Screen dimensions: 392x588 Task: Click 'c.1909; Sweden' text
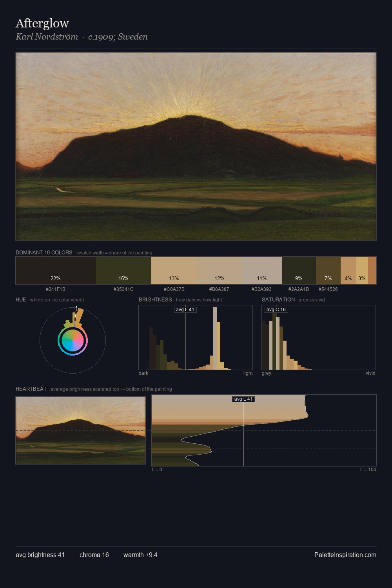118,36
